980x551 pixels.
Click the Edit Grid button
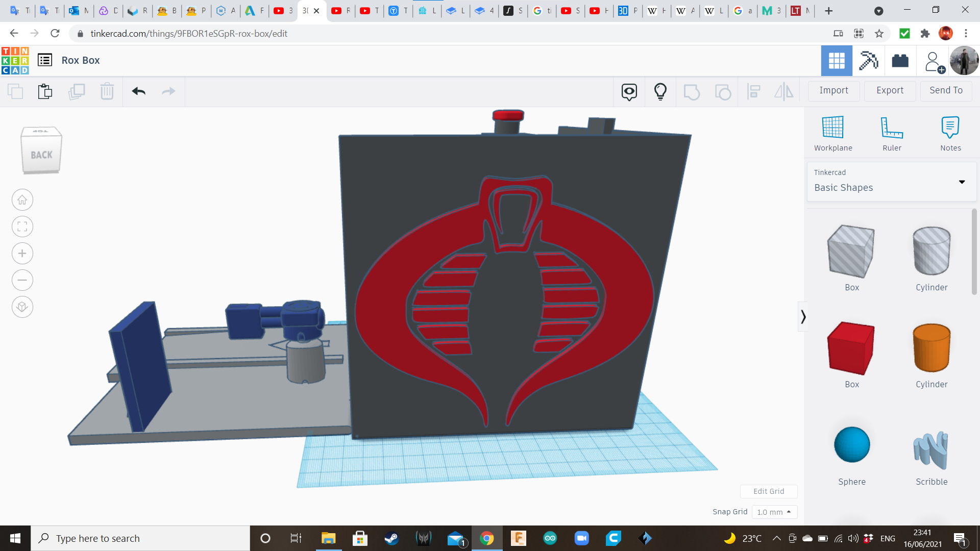(769, 491)
